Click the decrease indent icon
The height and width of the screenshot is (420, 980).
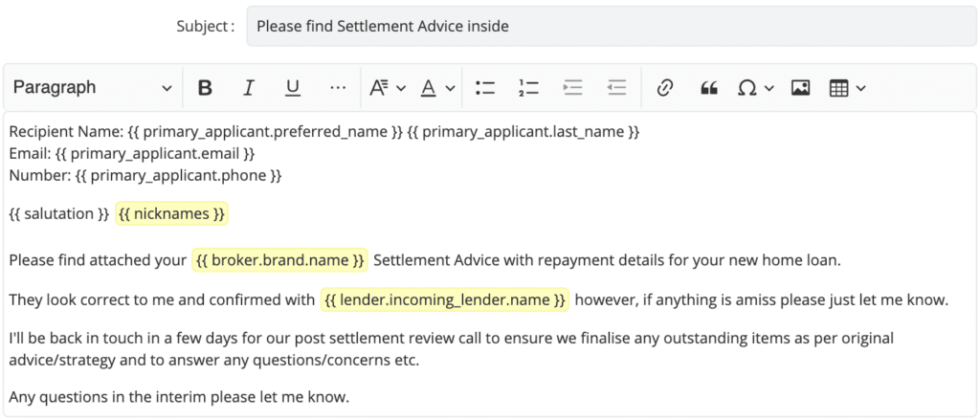[x=616, y=88]
